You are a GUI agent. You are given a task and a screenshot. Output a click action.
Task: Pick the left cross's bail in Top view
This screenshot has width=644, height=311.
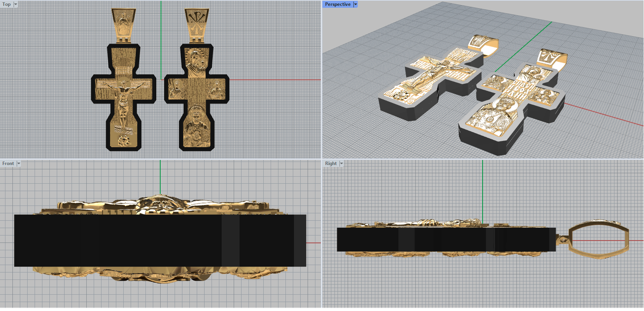point(123,23)
